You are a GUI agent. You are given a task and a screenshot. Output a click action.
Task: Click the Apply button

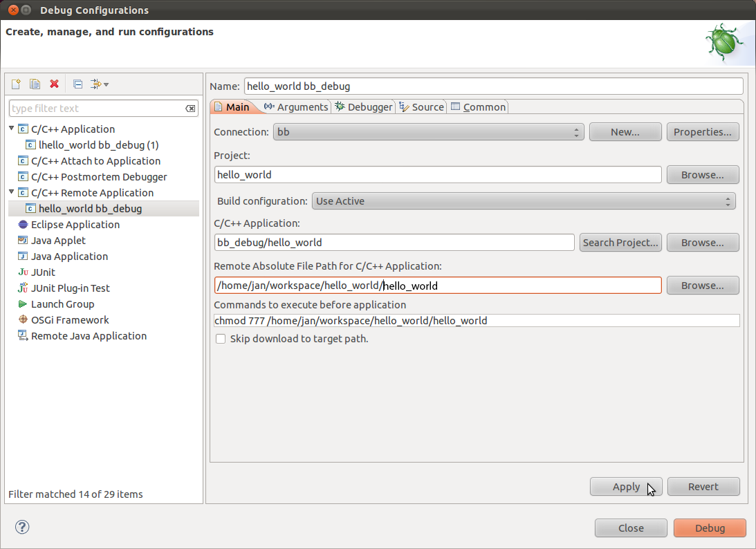tap(626, 486)
